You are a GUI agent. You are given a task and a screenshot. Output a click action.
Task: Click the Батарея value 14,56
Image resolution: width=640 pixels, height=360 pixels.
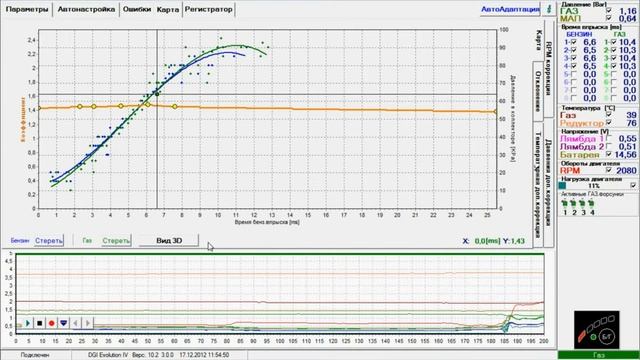pyautogui.click(x=625, y=155)
